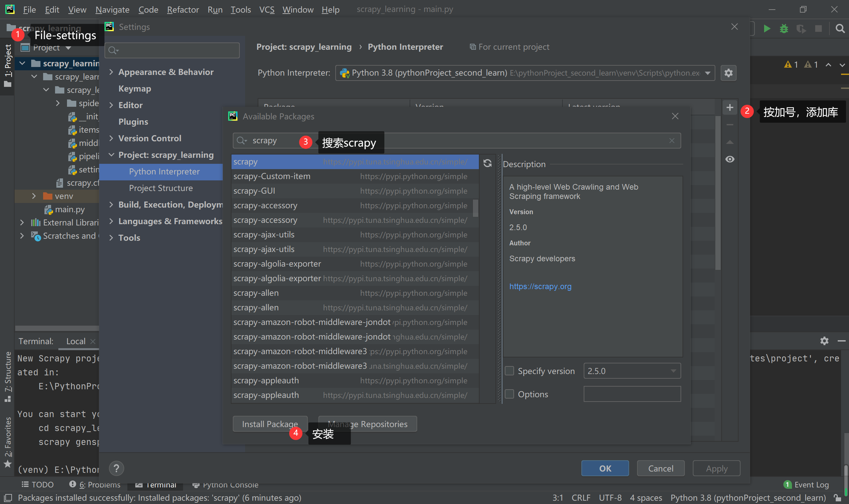Open the 6: Problems tab
849x504 pixels.
click(95, 485)
